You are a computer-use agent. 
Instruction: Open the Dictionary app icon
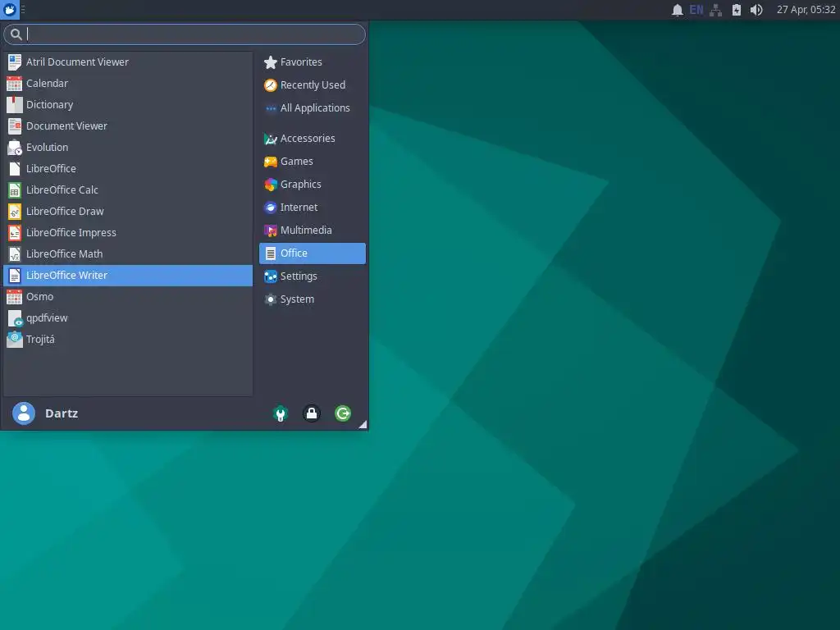(x=15, y=105)
